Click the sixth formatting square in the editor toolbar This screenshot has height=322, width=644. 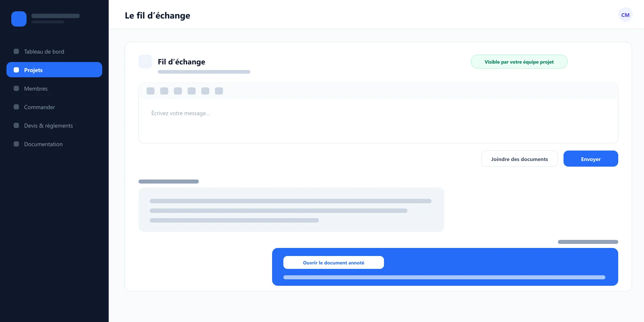pos(219,91)
